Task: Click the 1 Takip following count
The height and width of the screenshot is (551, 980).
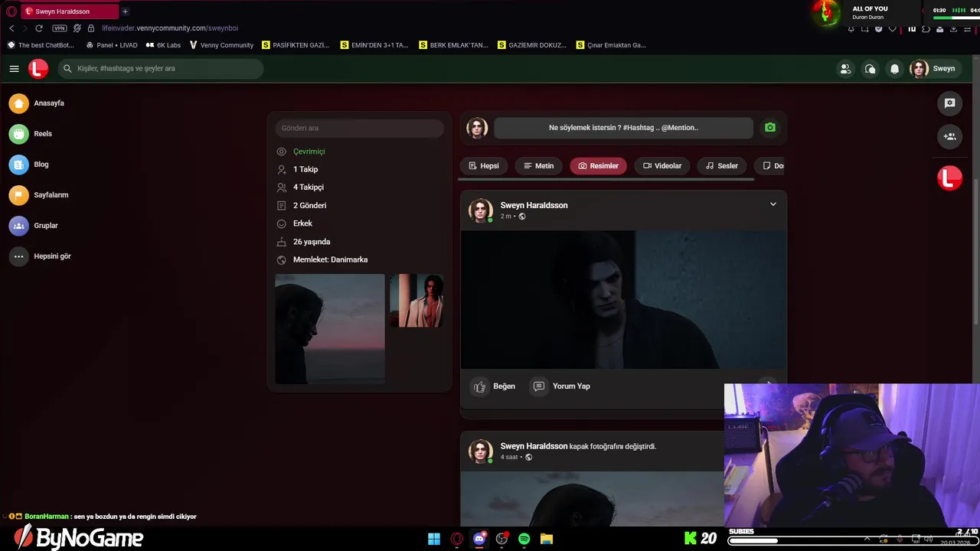Action: pos(305,169)
